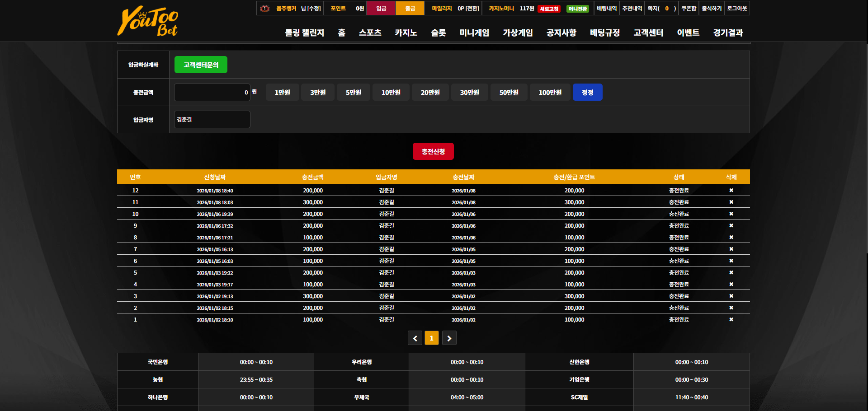Open the 입금 deposit tab

(x=381, y=8)
